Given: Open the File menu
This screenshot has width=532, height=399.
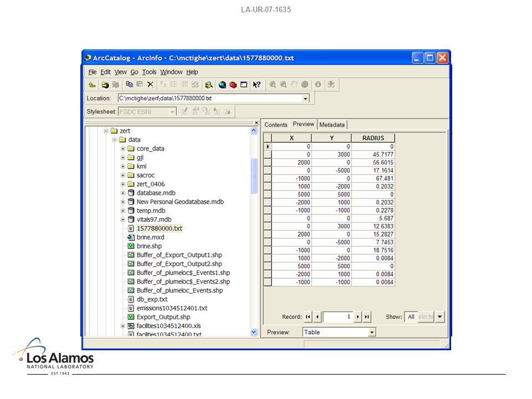Looking at the screenshot, I should pos(93,72).
